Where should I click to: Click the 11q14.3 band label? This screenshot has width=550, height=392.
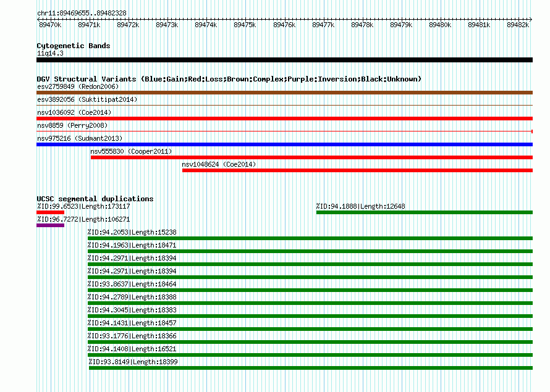click(50, 53)
